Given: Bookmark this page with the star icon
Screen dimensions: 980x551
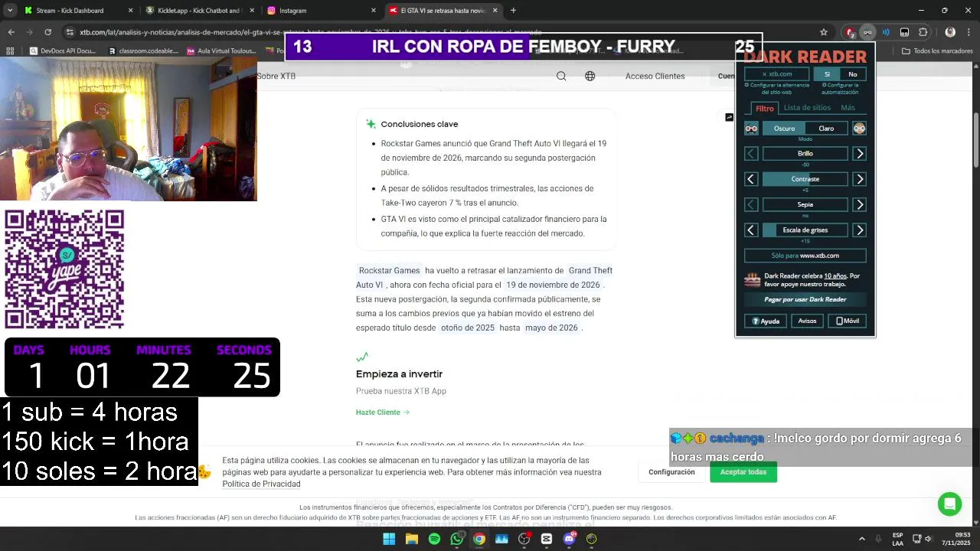Looking at the screenshot, I should pos(824,32).
